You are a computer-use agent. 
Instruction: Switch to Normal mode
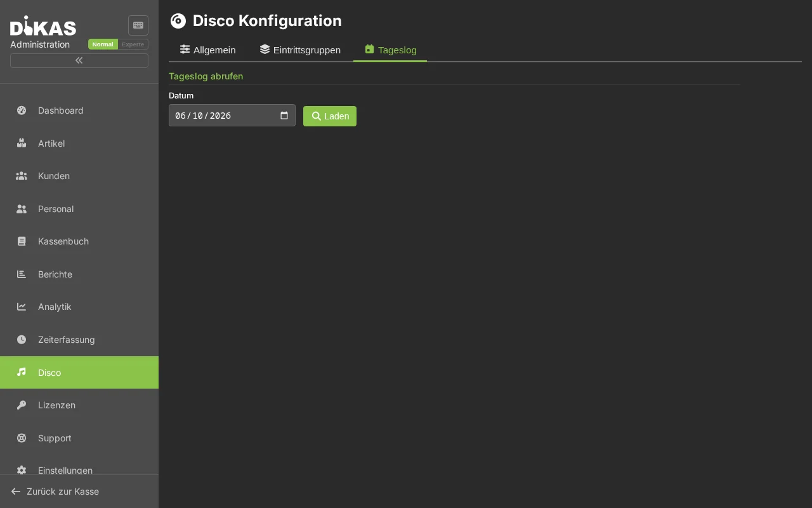[x=103, y=44]
